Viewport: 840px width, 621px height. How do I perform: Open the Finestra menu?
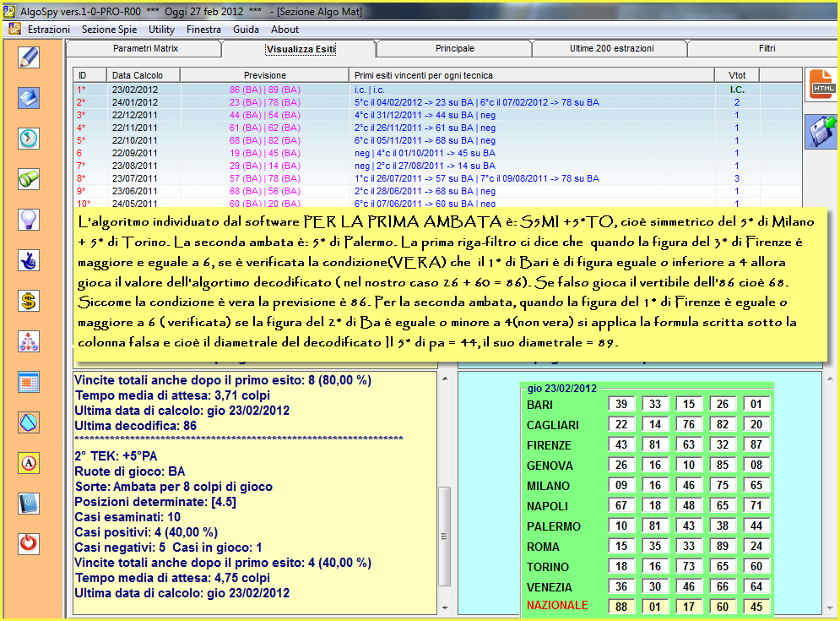203,30
